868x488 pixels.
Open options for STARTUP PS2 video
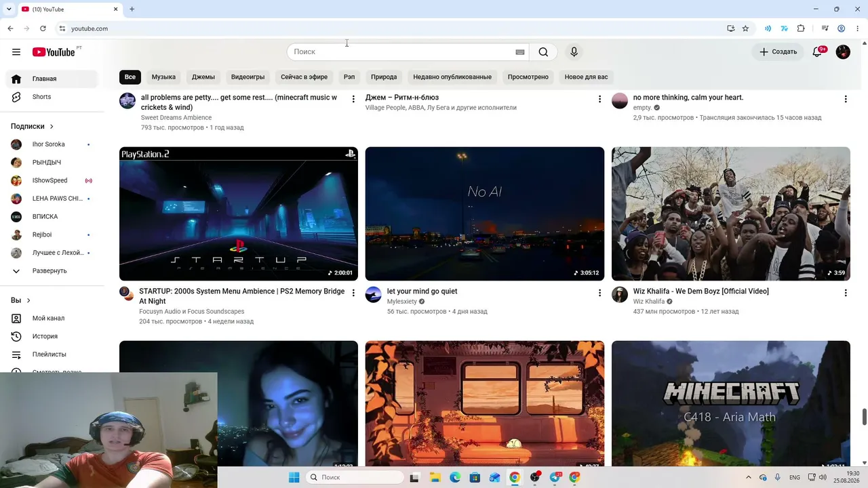tap(353, 293)
